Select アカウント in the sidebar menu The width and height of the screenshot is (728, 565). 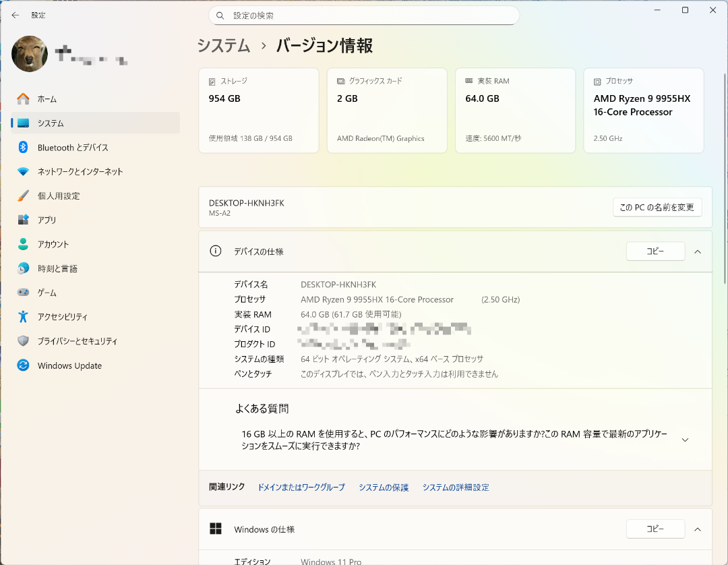(53, 245)
